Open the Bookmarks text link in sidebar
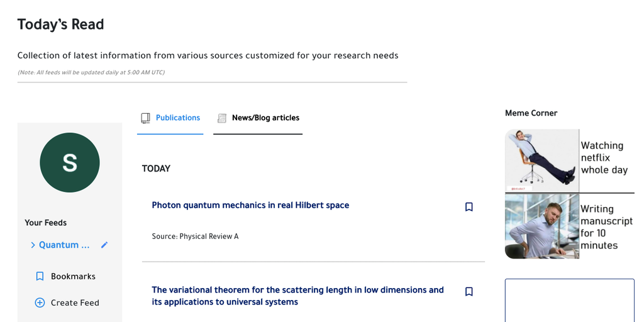 pyautogui.click(x=73, y=276)
